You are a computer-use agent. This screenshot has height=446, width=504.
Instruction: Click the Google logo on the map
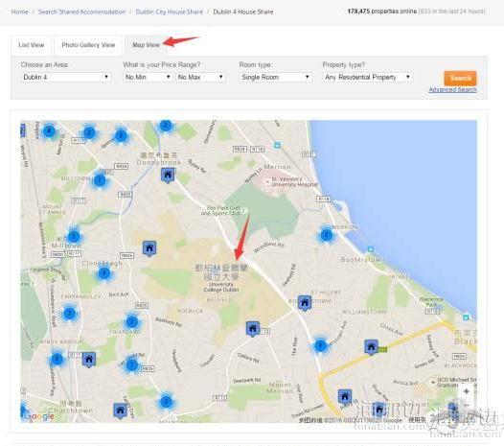click(38, 416)
